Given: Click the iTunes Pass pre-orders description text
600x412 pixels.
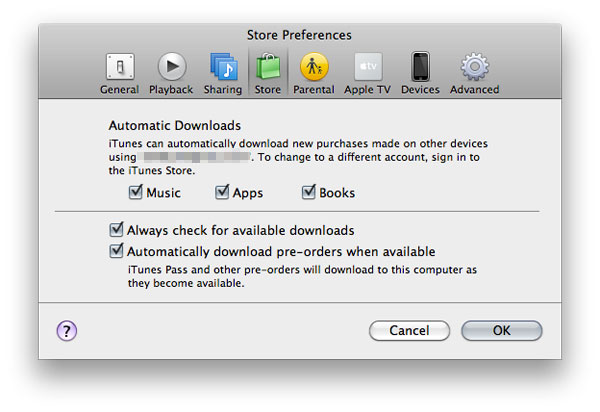Looking at the screenshot, I should [302, 276].
